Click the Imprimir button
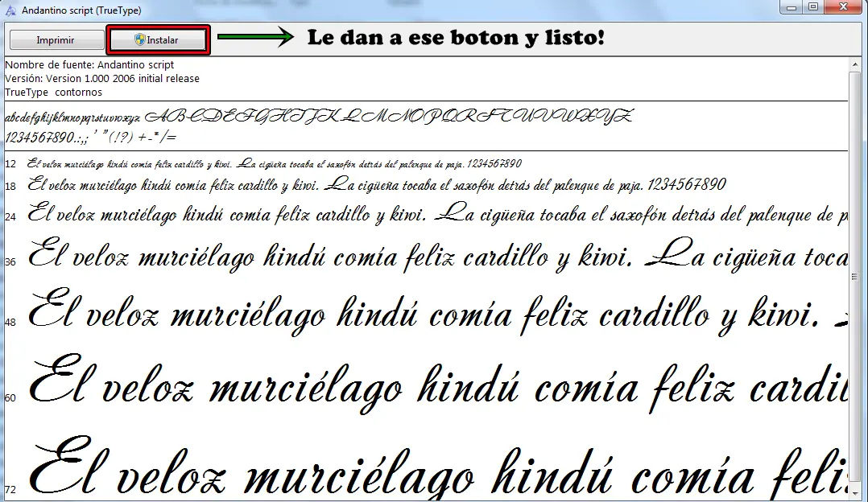Image resolution: width=868 pixels, height=502 pixels. click(x=56, y=39)
